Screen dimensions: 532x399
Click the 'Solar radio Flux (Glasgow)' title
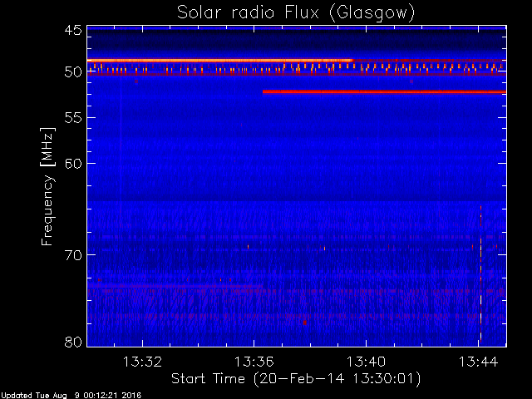coord(296,13)
